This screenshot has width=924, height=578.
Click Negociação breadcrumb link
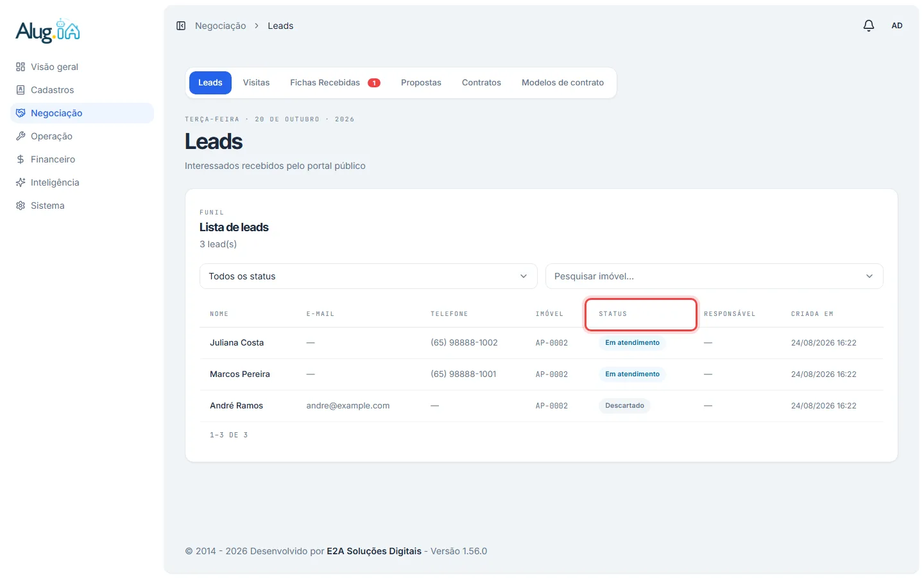[x=220, y=26]
